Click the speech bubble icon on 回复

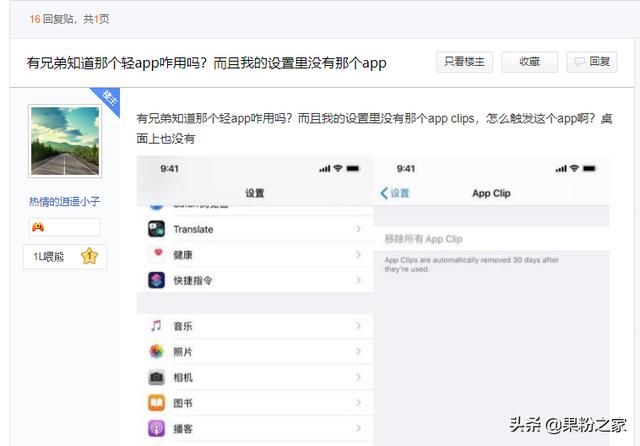click(579, 62)
